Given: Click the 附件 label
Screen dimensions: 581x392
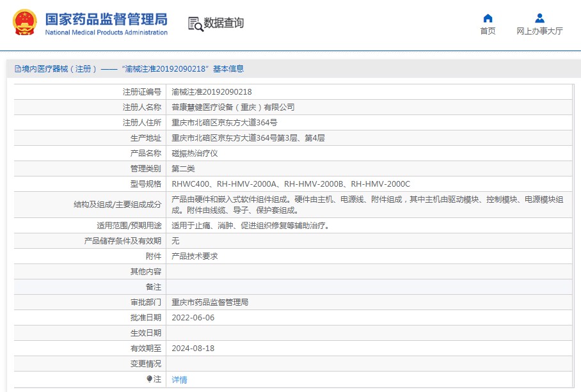Looking at the screenshot, I should point(154,256).
